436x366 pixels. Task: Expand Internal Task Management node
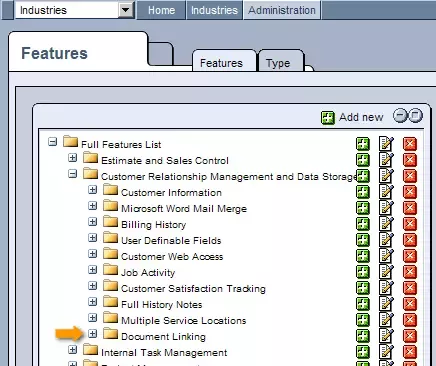[72, 350]
